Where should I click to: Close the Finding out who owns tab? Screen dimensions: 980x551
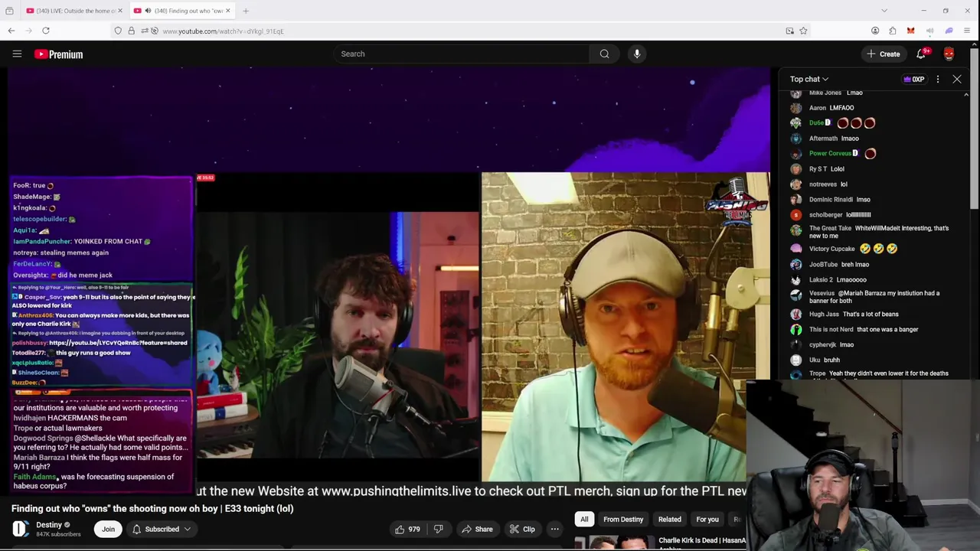point(227,11)
